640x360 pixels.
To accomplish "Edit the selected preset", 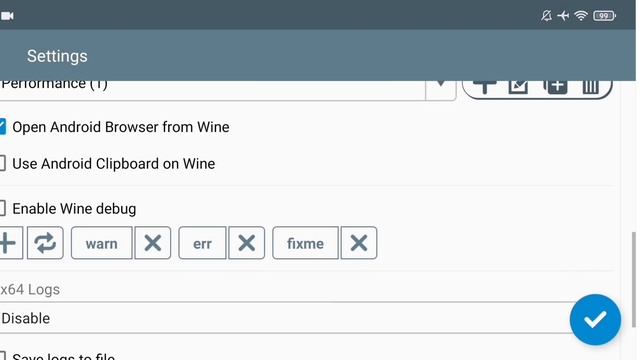I will click(x=518, y=86).
